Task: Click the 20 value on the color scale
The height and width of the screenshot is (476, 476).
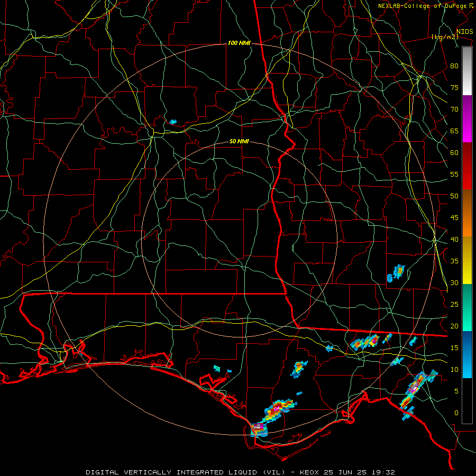Action: [x=454, y=326]
